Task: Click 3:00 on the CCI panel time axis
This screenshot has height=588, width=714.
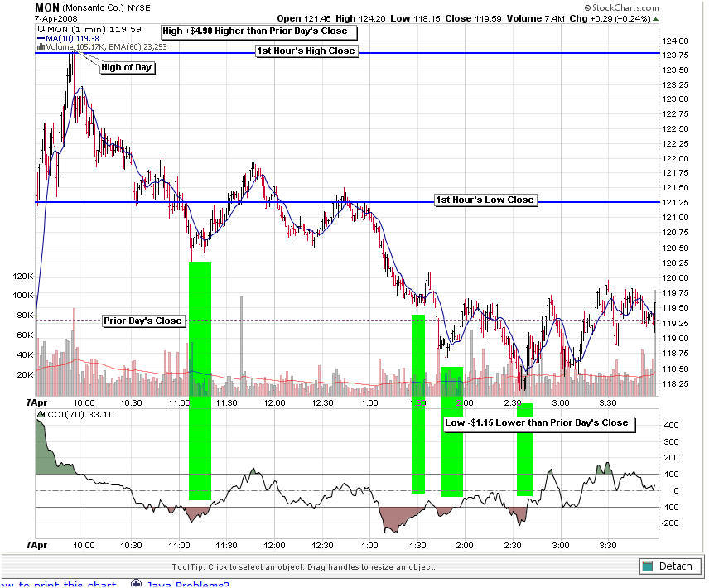Action: (x=560, y=545)
